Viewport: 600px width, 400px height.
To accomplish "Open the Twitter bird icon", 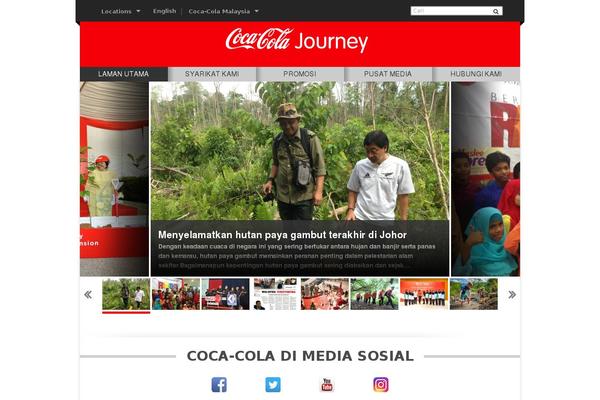I will point(273,384).
